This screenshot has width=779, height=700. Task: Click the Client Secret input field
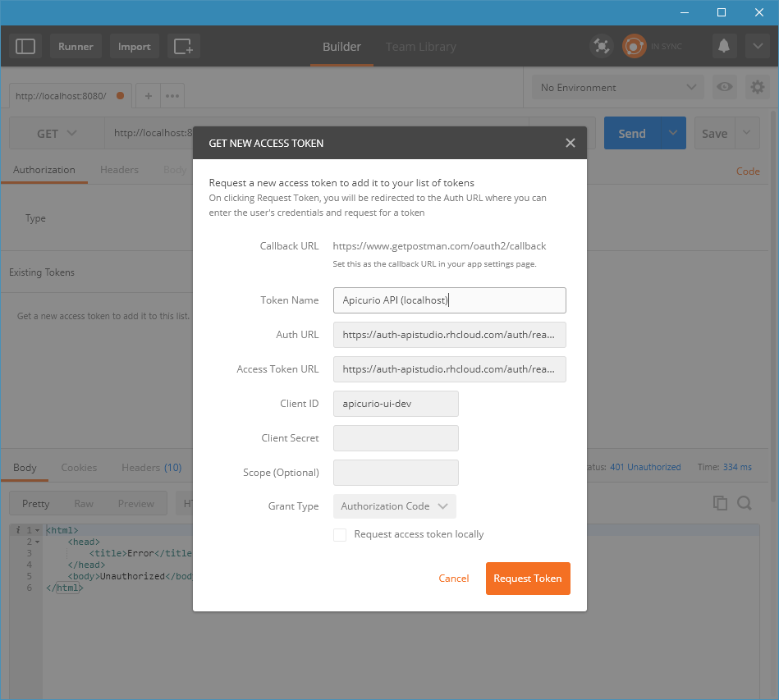tap(396, 438)
